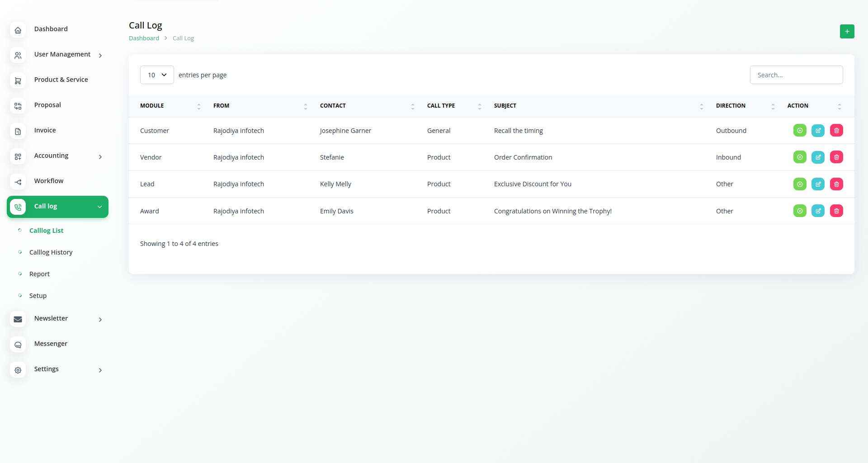Screen dimensions: 868x463
Task: Open the Invoice icon in sidebar
Action: pos(18,131)
